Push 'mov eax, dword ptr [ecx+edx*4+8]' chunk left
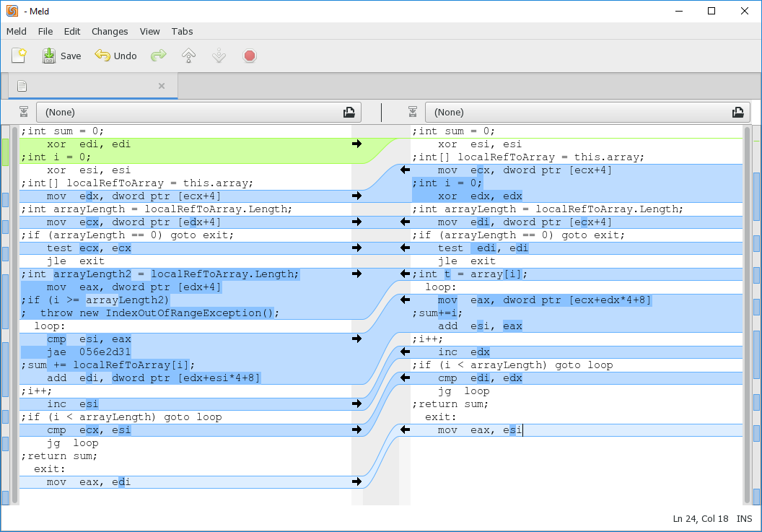The height and width of the screenshot is (532, 762). (x=405, y=300)
